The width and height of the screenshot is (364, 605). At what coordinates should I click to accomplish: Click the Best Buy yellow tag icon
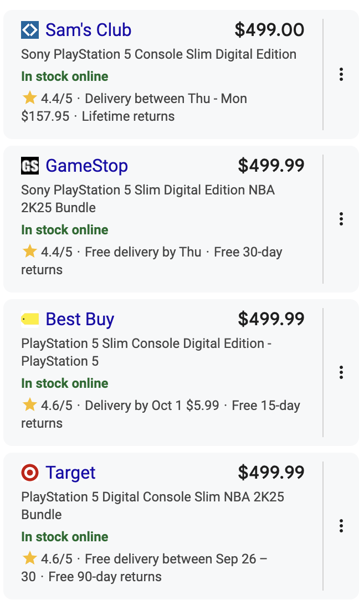point(30,319)
